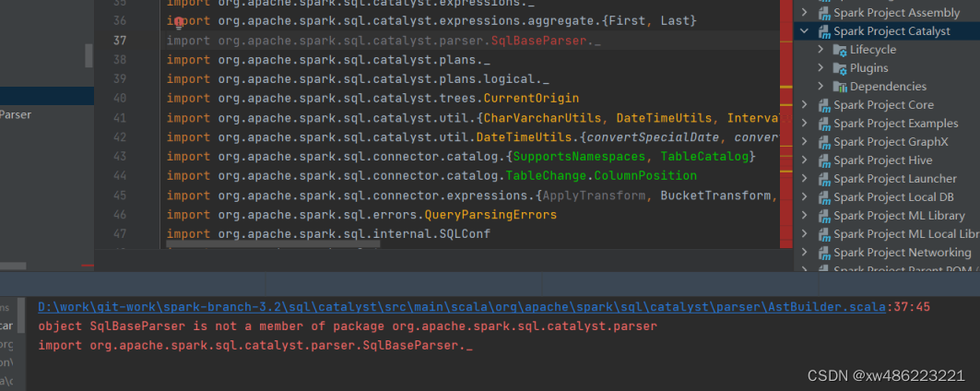Click the Spark Project Catalyst module icon
The height and width of the screenshot is (391, 980).
823,31
